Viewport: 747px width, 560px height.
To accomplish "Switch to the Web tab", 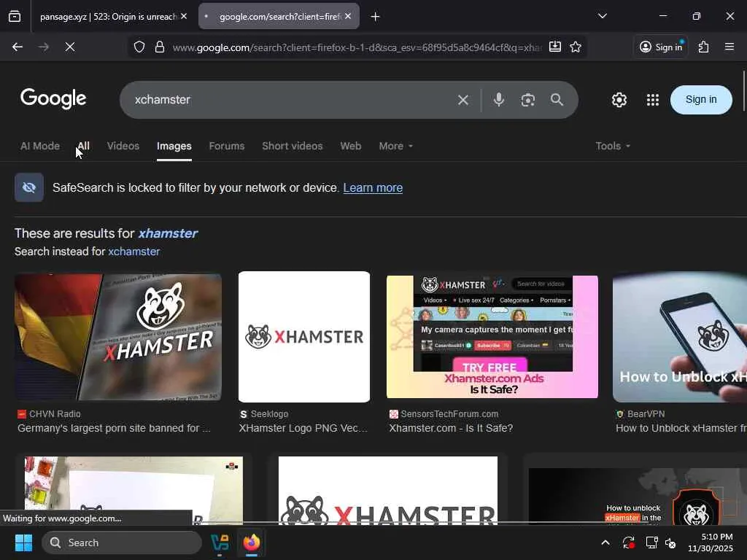I will [351, 146].
